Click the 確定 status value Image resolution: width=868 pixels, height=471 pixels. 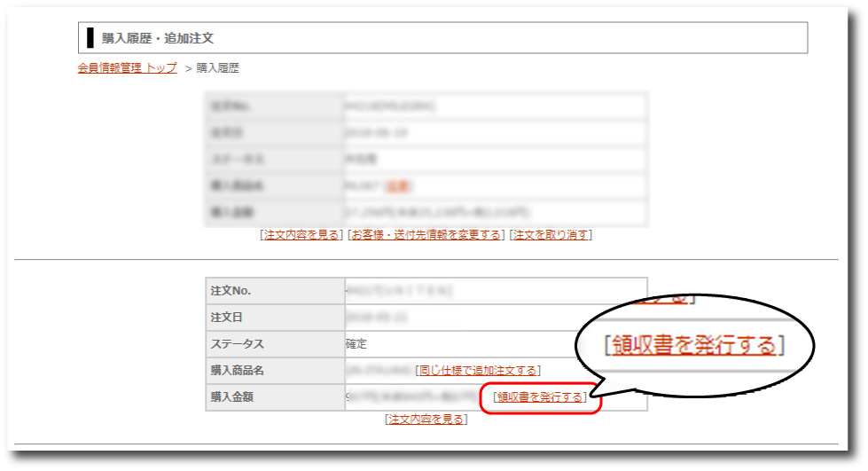[x=356, y=344]
